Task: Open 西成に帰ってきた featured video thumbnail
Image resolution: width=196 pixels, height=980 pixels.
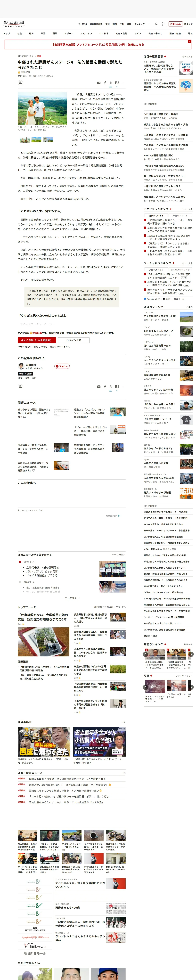Action: 44,742
